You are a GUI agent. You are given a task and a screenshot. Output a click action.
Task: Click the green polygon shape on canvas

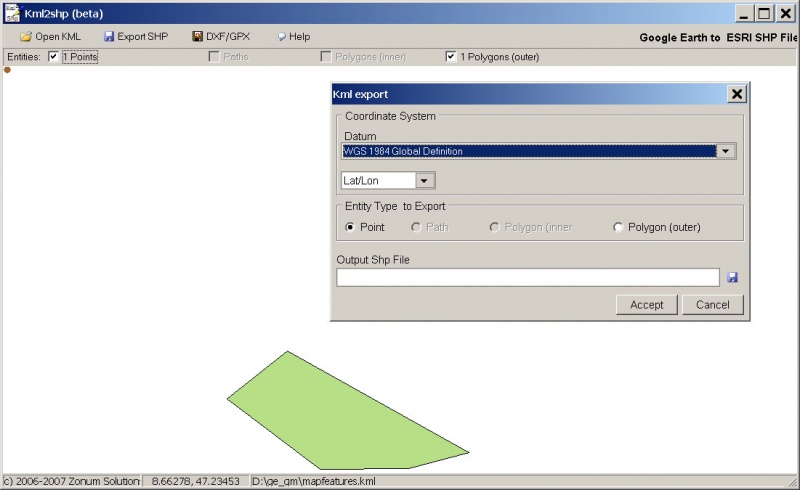(x=340, y=415)
